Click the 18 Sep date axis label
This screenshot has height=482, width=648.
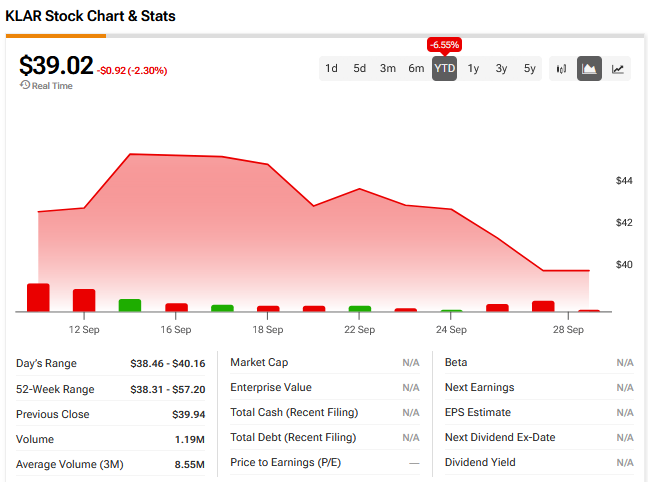pyautogui.click(x=268, y=330)
